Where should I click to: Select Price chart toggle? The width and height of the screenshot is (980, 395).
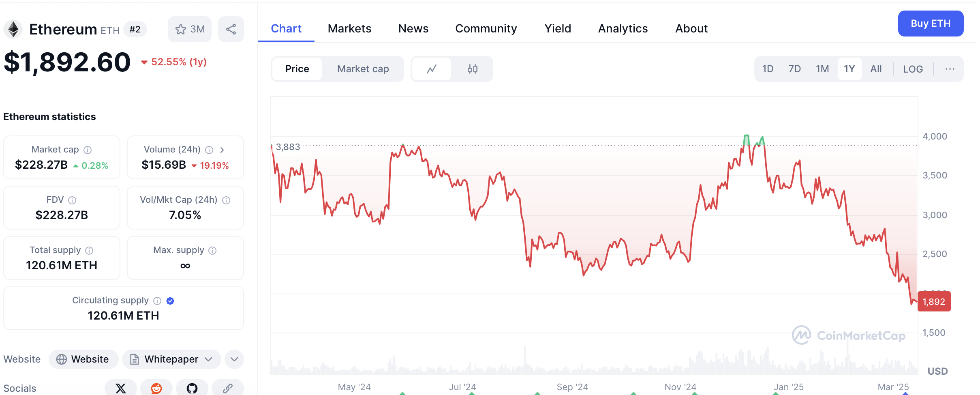click(x=297, y=69)
